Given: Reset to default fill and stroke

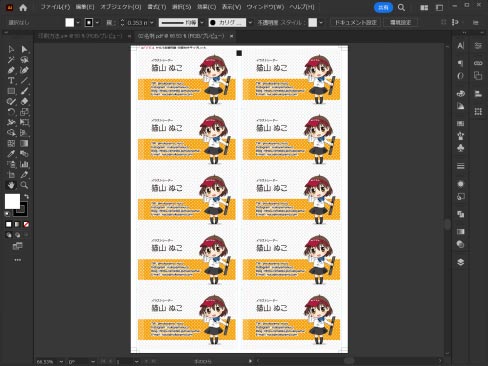Looking at the screenshot, I should click(7, 213).
